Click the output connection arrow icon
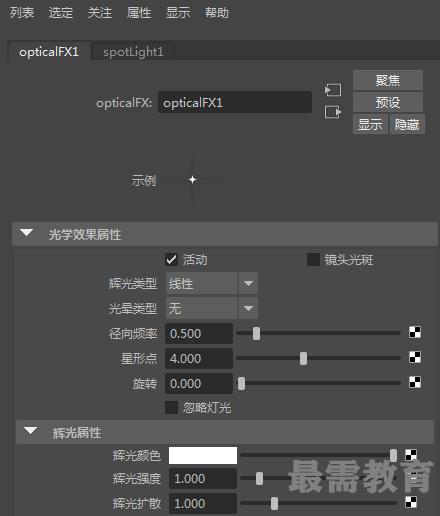 [x=333, y=112]
